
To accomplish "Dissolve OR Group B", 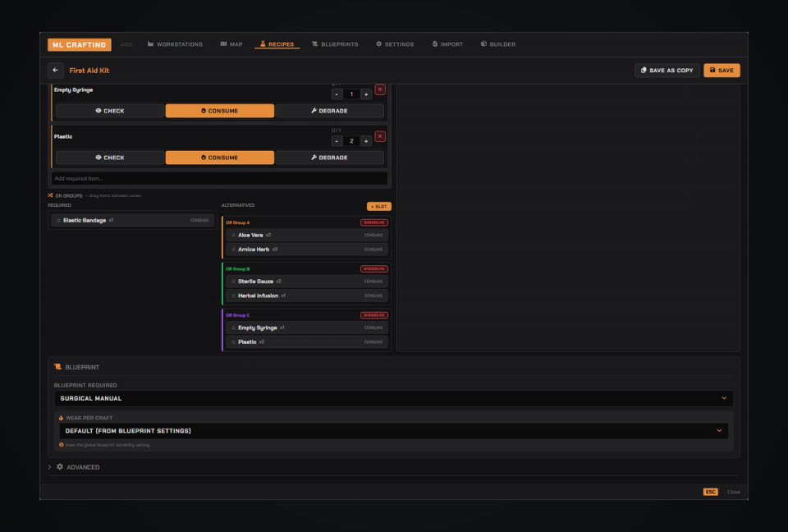I will click(x=374, y=268).
